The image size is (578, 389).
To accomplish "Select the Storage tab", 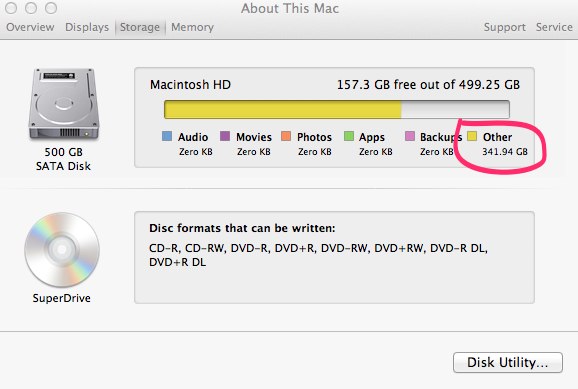I will tap(140, 27).
